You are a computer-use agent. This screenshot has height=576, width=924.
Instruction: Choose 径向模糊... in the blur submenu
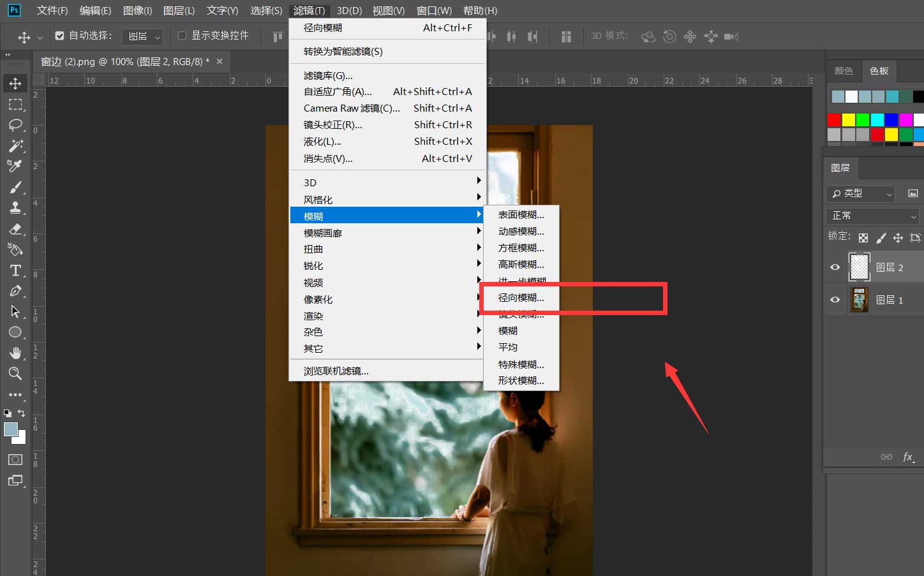tap(521, 298)
